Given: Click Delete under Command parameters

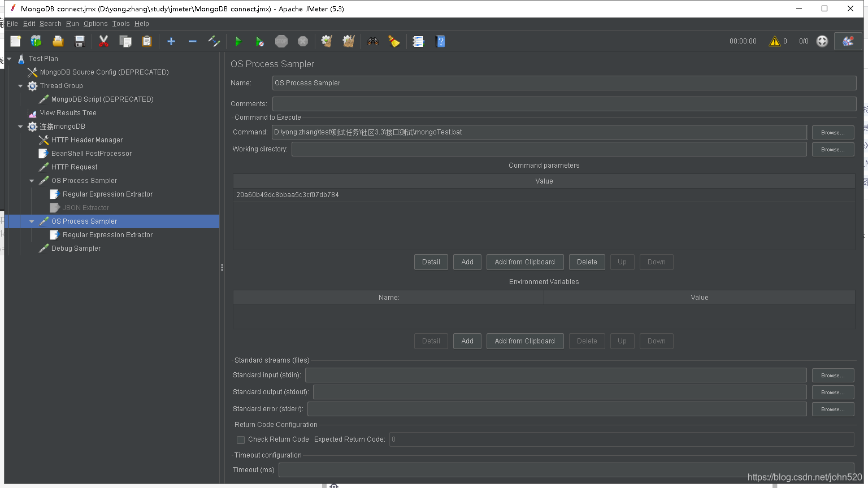Looking at the screenshot, I should [587, 262].
